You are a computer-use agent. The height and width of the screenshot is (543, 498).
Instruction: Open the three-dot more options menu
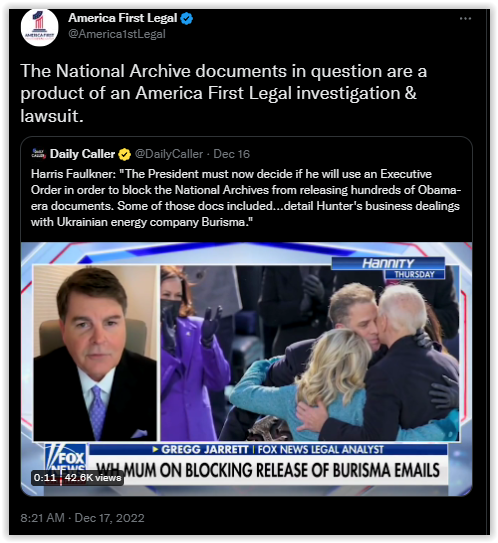click(x=465, y=19)
